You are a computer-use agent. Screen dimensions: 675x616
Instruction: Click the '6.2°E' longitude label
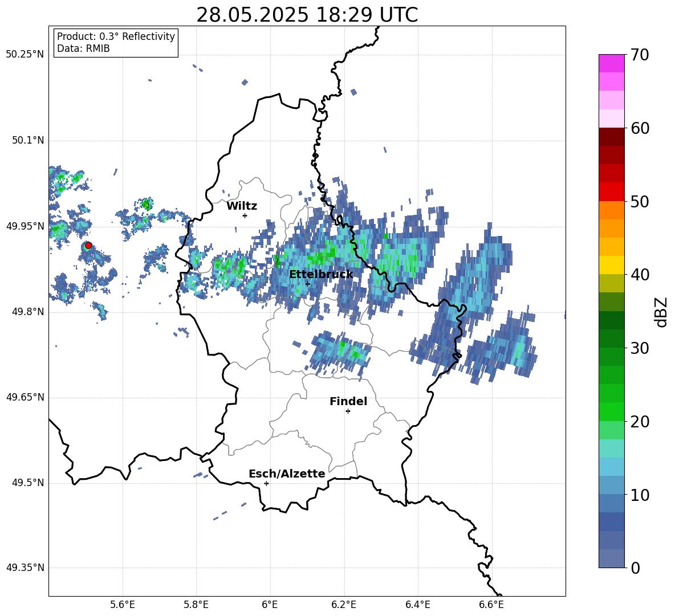tap(344, 605)
